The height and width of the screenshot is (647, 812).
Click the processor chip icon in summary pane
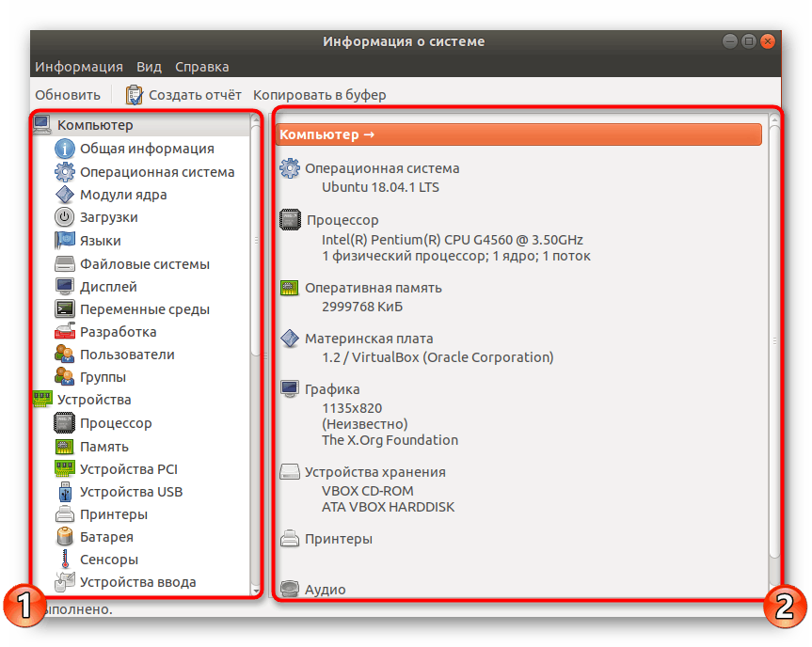(x=290, y=219)
